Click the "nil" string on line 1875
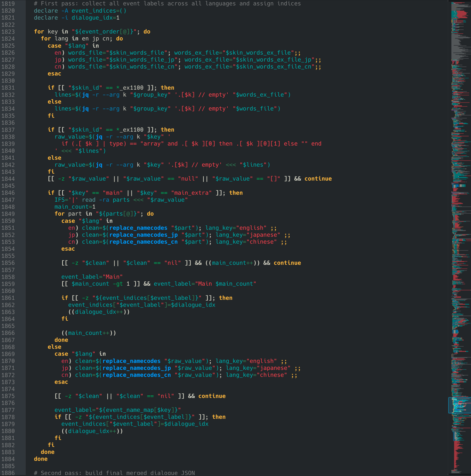 (x=166, y=396)
